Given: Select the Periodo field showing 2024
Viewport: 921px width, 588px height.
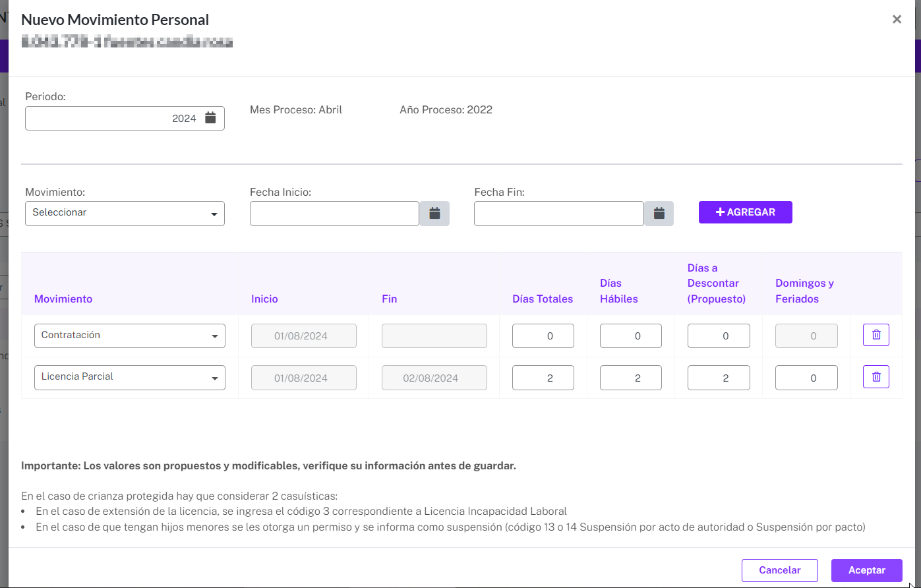Looking at the screenshot, I should 125,119.
